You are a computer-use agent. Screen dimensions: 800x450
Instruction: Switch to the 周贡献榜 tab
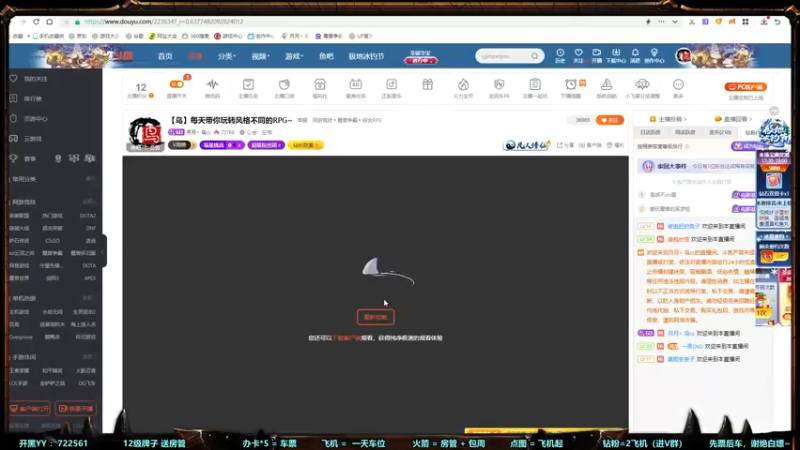[x=685, y=132]
